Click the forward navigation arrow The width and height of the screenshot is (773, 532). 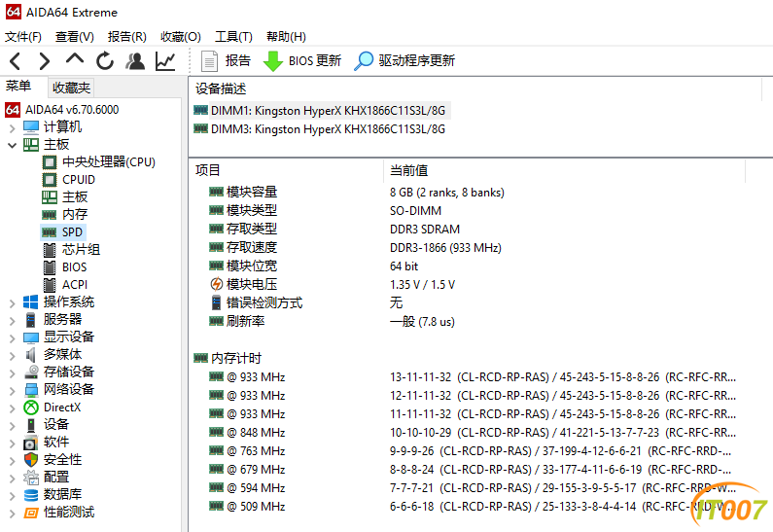[x=45, y=61]
